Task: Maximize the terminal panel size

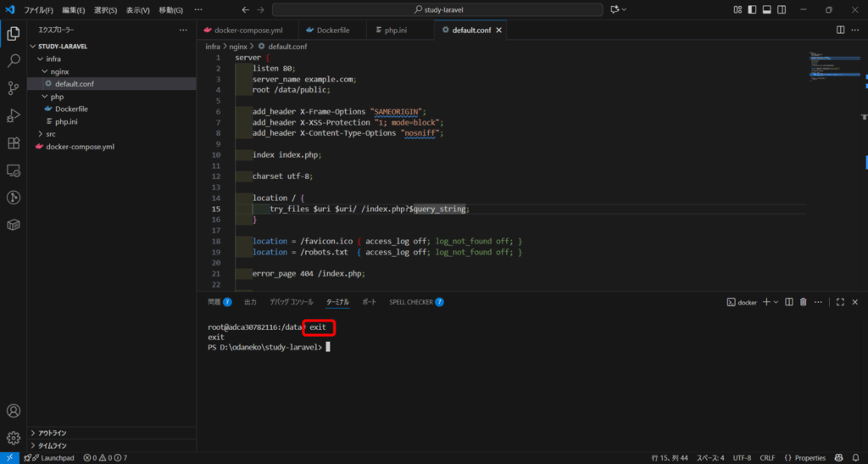Action: [840, 302]
